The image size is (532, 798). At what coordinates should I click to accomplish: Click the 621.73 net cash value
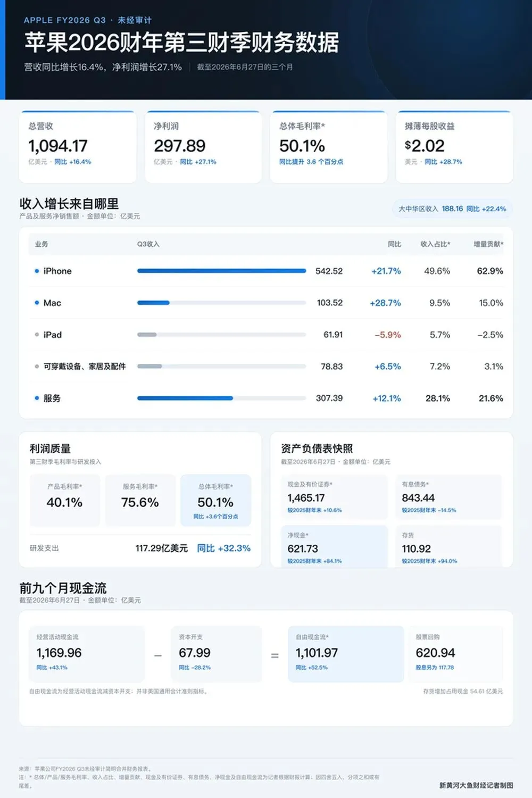pos(303,548)
